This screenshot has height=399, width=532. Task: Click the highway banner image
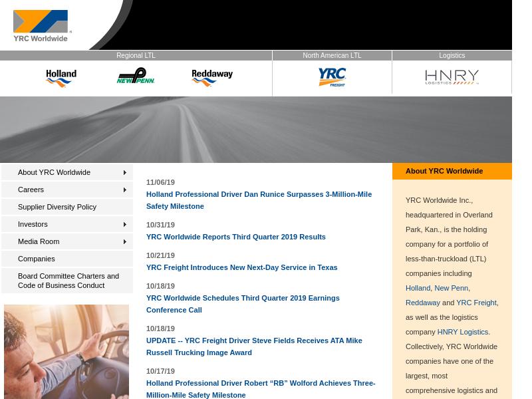(x=256, y=130)
